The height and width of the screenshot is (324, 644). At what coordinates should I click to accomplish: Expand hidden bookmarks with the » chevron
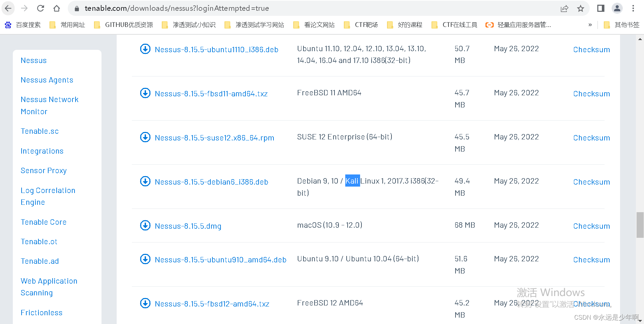point(590,25)
